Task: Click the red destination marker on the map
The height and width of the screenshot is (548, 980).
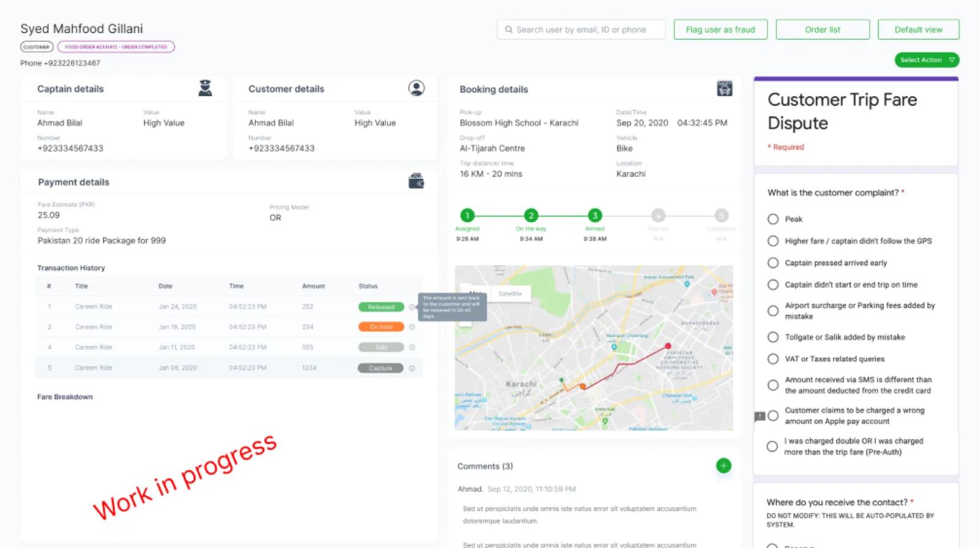Action: point(668,347)
